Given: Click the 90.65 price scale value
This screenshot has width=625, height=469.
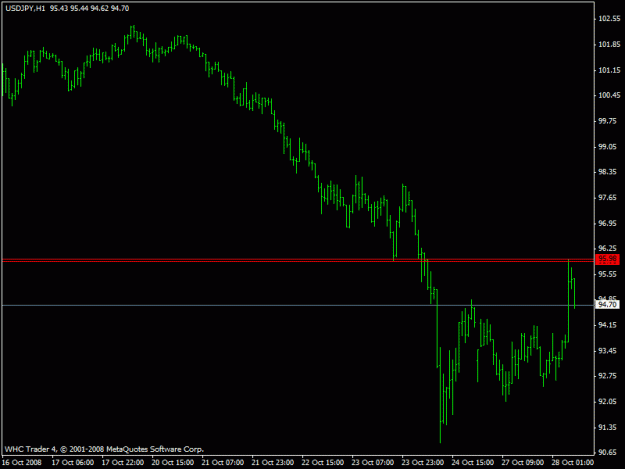Looking at the screenshot, I should click(x=609, y=453).
